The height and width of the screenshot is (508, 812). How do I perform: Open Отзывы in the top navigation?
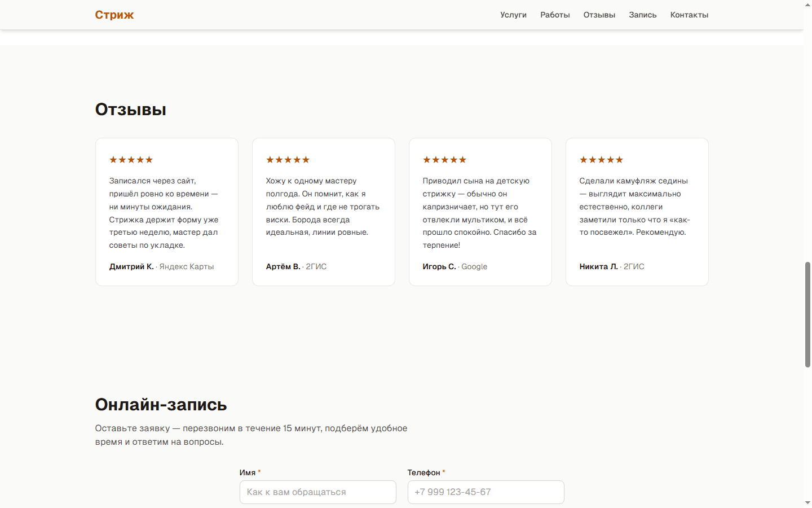click(599, 15)
